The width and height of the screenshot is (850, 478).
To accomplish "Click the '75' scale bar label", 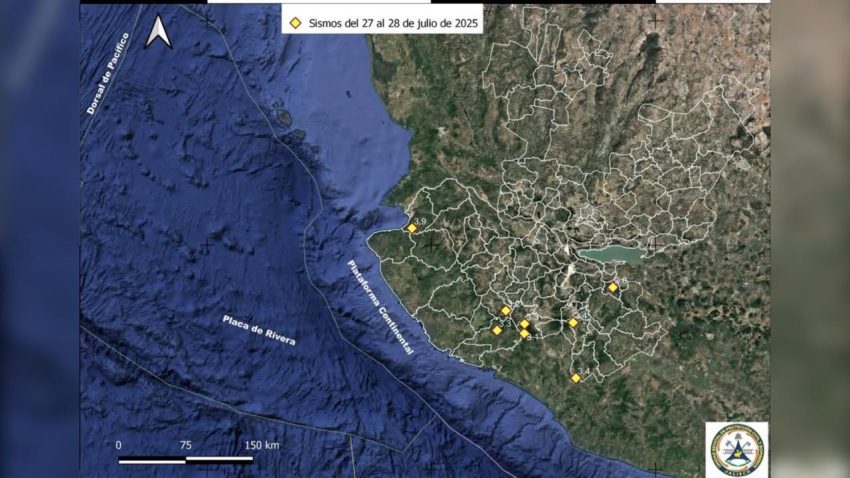I will pyautogui.click(x=185, y=444).
